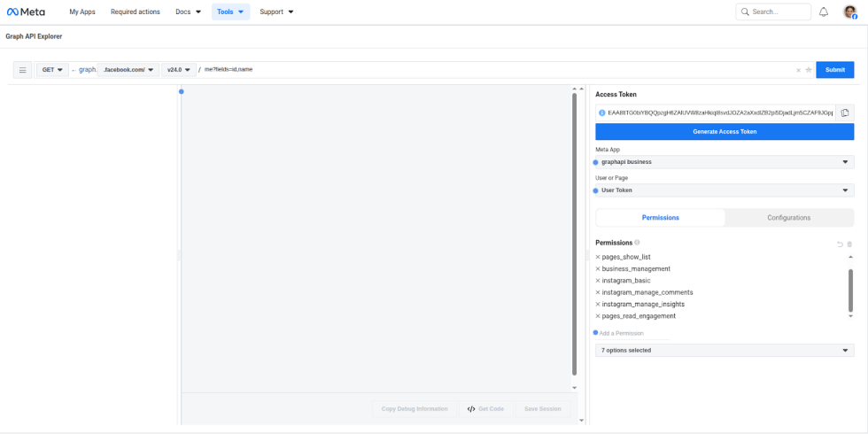Delete all permissions with the trash icon
The width and height of the screenshot is (868, 434).
(849, 244)
